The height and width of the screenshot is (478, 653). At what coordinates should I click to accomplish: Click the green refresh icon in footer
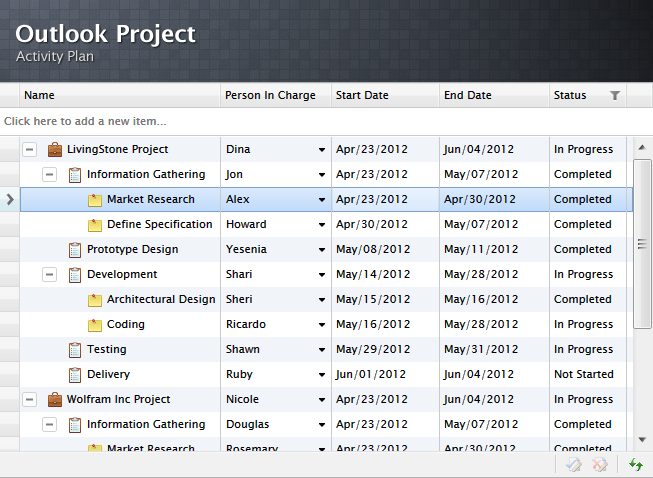(x=635, y=465)
